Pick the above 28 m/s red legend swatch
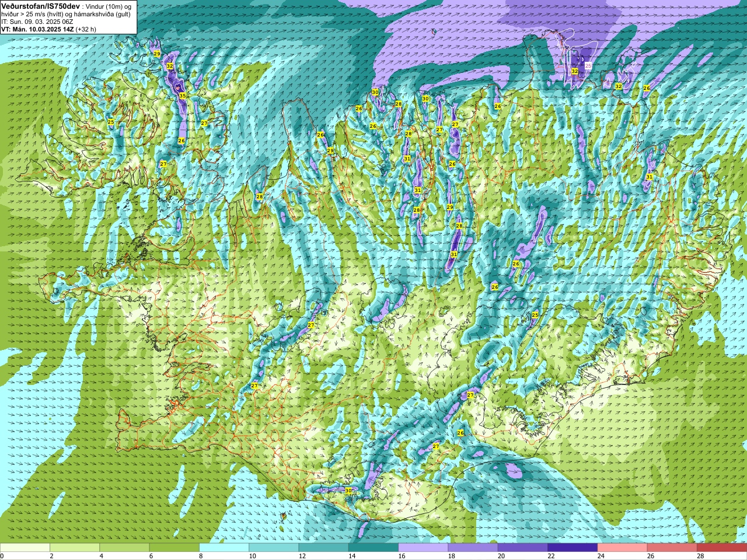The image size is (747, 560). [x=722, y=548]
